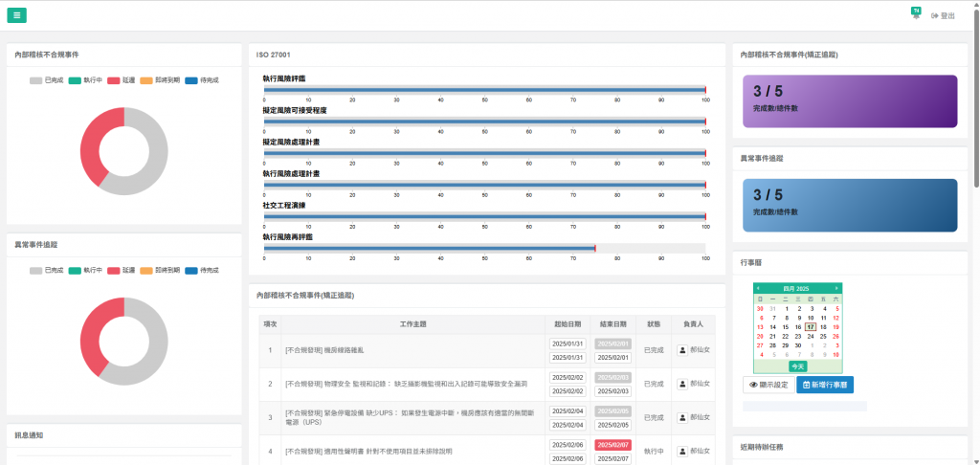This screenshot has height=465, width=980.
Task: Select April 17 in the calendar
Action: coord(811,326)
